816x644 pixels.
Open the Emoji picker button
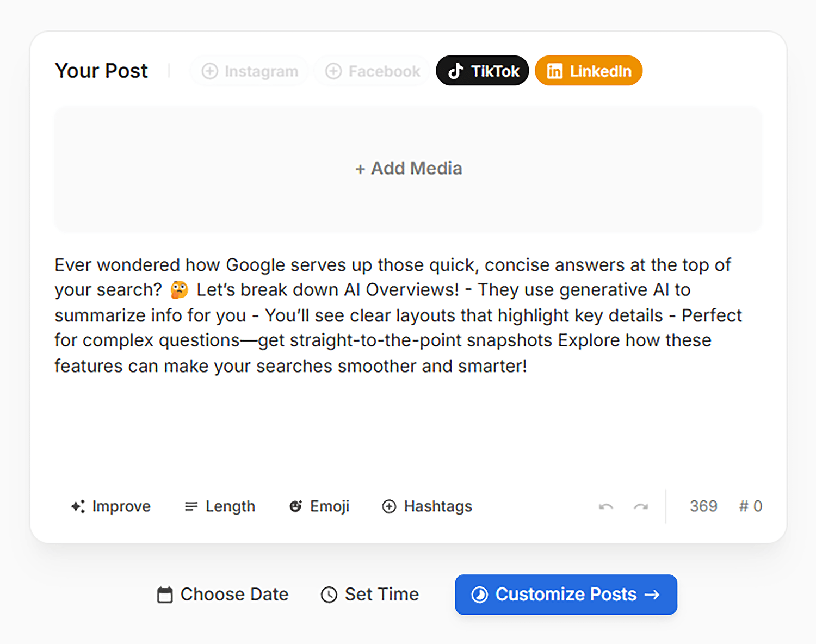click(319, 506)
